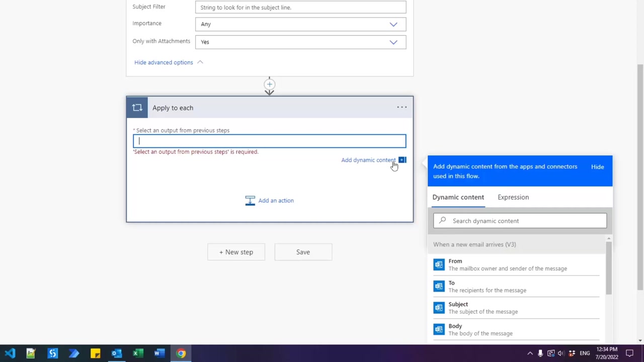Click Hide in the dynamic content panel
The width and height of the screenshot is (644, 362).
click(597, 167)
